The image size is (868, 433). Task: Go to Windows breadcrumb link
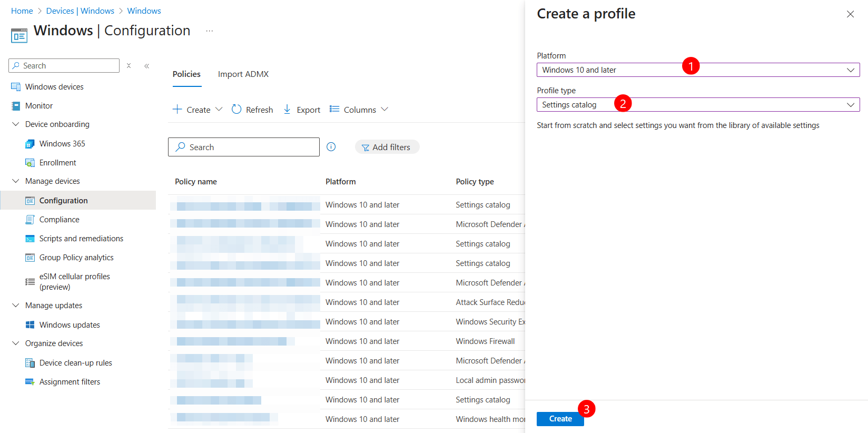[144, 11]
